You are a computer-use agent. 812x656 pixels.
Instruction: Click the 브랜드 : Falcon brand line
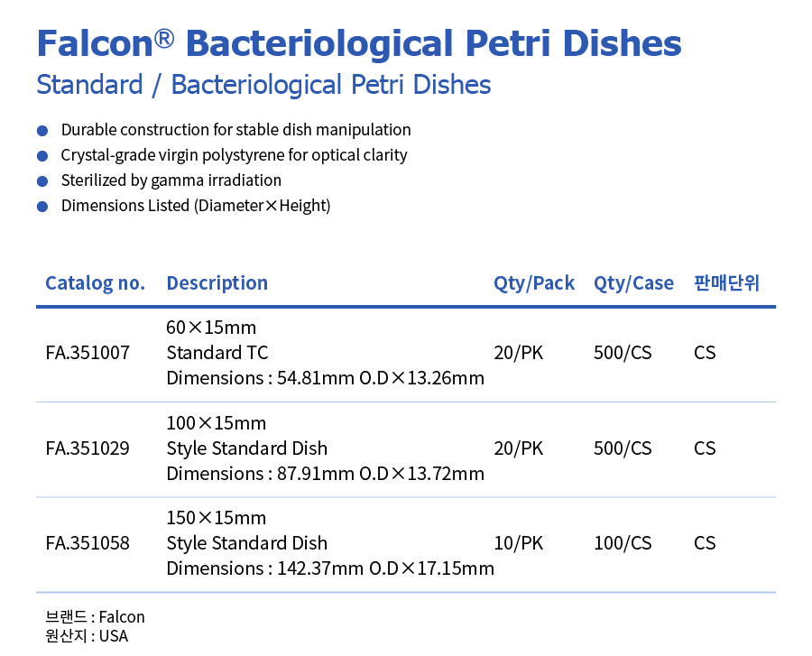tap(95, 617)
